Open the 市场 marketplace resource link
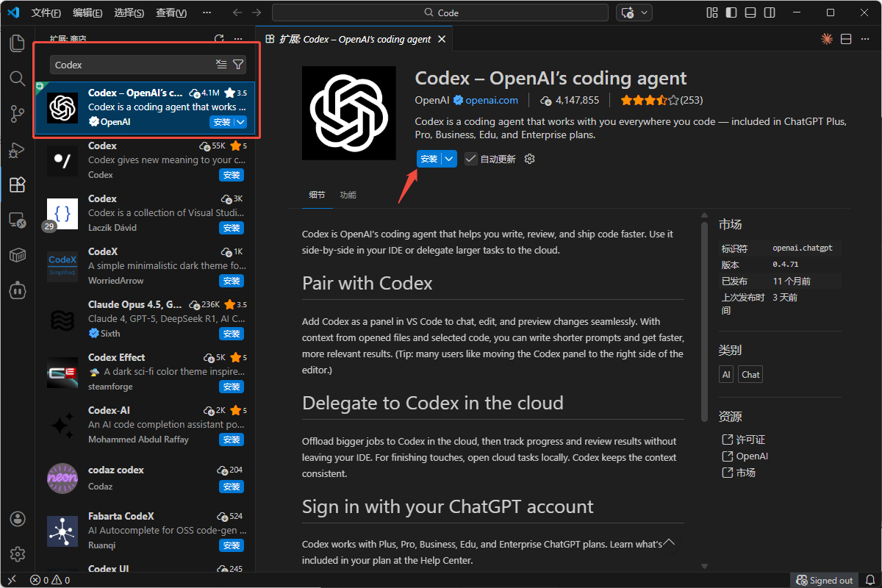882x588 pixels. 739,473
